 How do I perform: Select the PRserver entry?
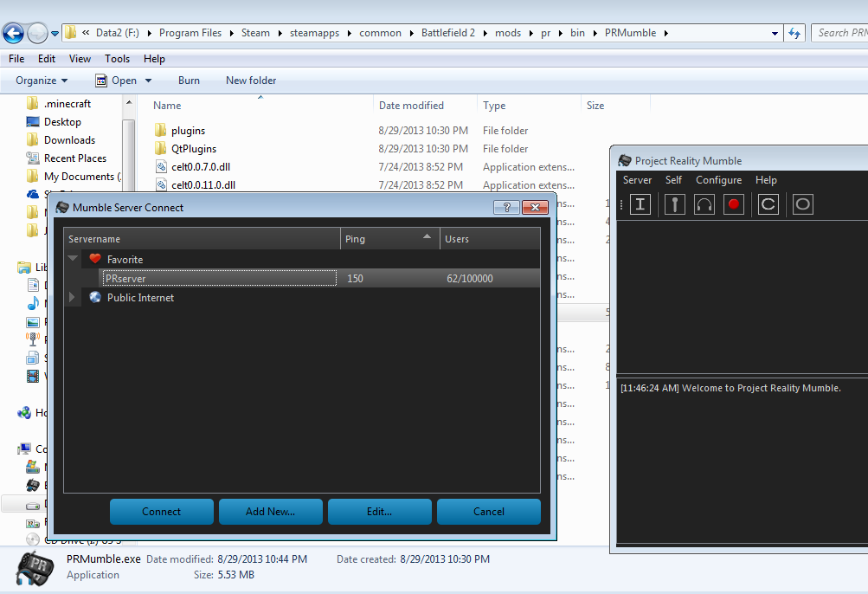[219, 278]
